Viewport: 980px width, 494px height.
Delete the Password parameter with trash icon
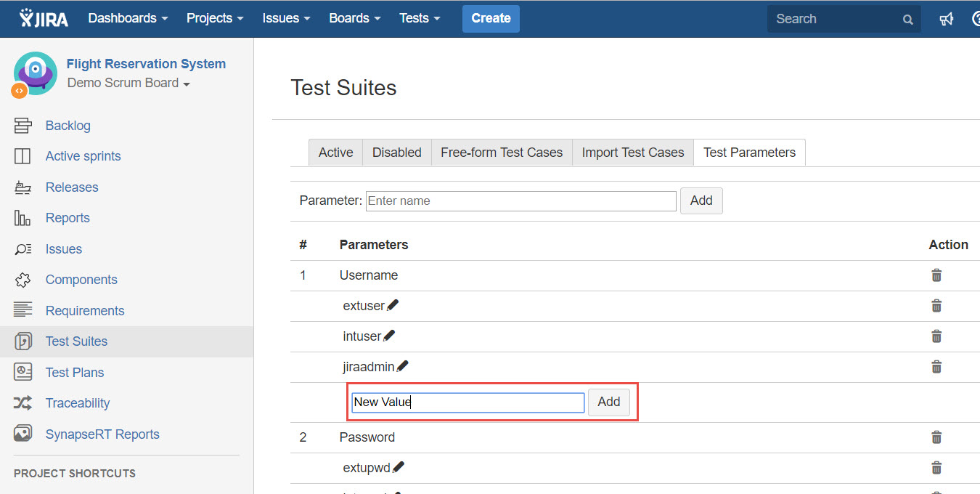pos(936,437)
